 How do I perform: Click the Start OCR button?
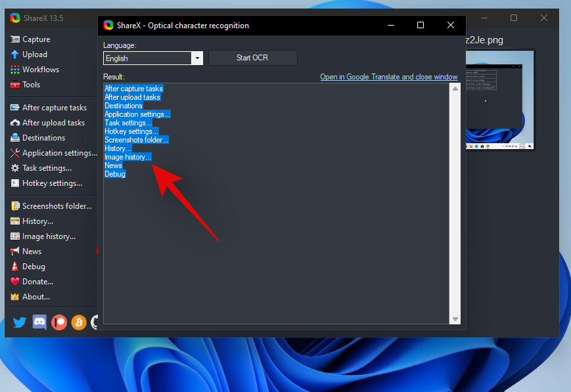pos(253,58)
